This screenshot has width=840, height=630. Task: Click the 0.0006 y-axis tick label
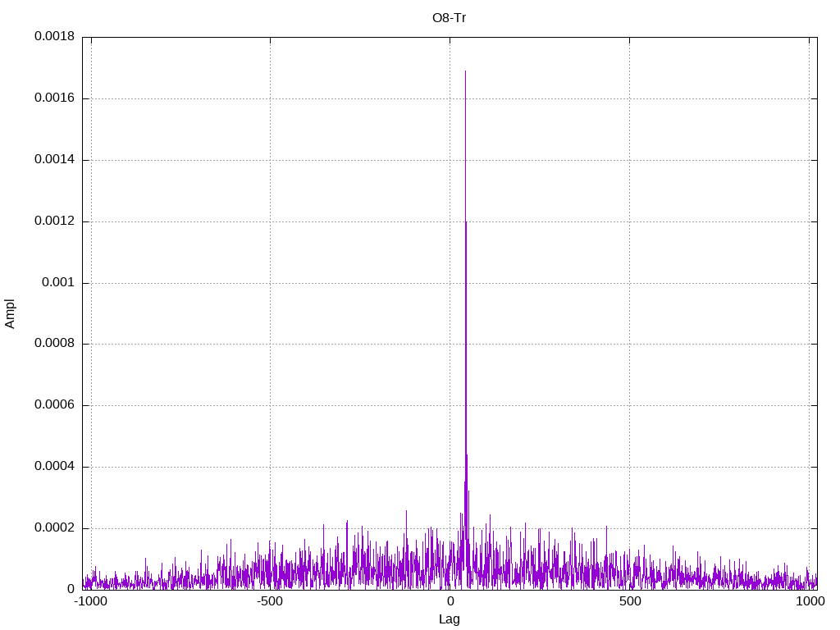click(x=54, y=405)
